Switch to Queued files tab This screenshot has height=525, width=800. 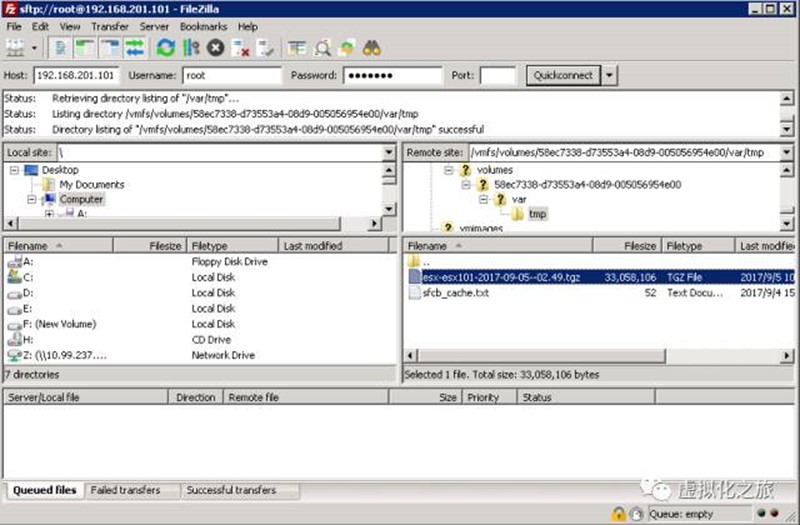(45, 490)
